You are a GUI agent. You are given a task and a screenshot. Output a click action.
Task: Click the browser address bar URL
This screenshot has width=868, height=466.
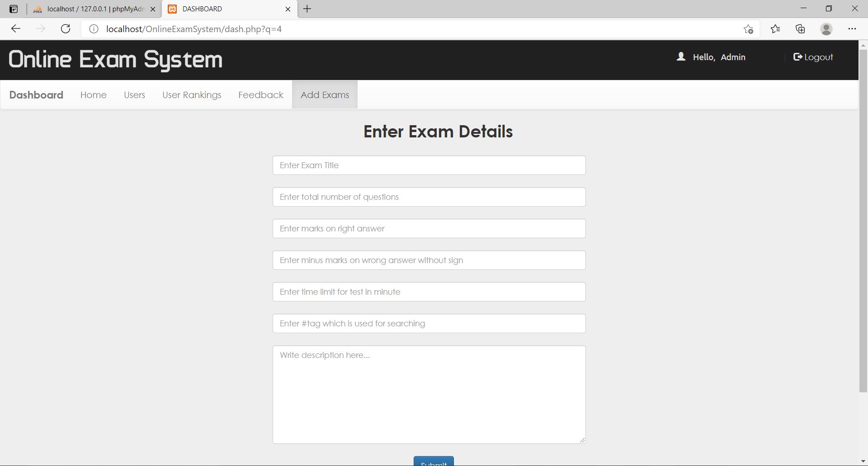(194, 29)
